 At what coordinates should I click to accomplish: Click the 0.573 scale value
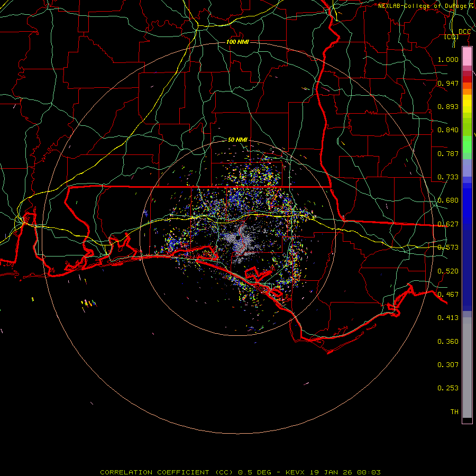coord(448,248)
